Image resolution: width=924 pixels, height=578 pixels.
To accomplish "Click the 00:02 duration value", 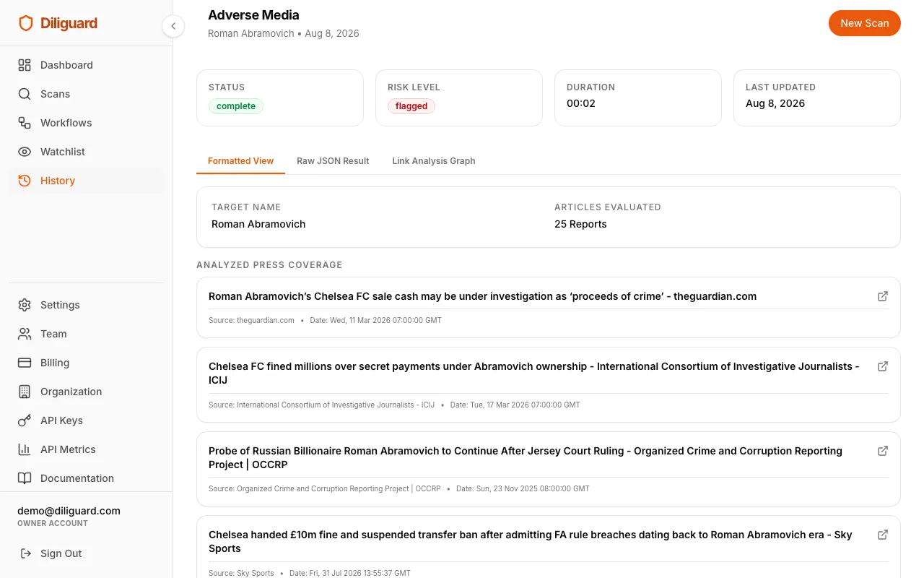I will 581,103.
